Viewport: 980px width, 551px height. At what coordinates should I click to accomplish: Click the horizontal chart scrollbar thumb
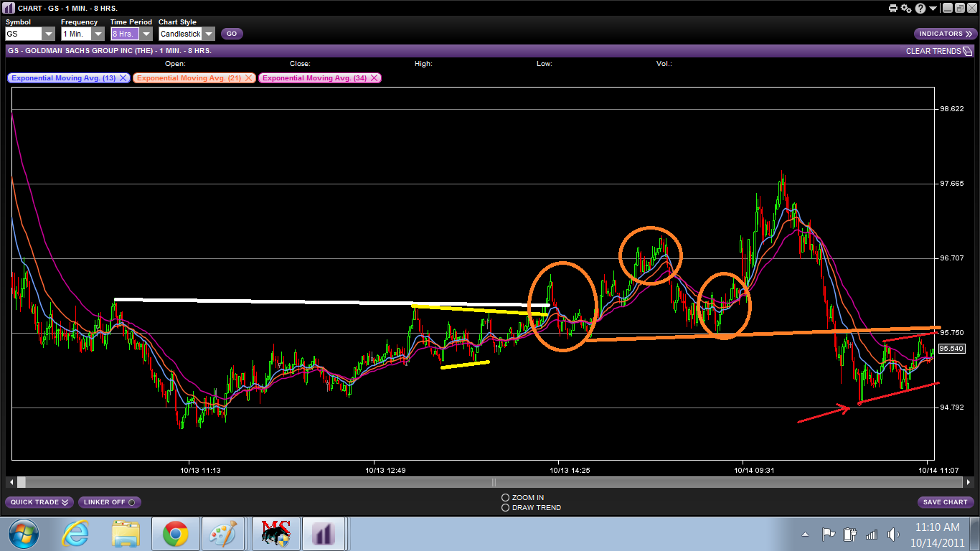[492, 482]
